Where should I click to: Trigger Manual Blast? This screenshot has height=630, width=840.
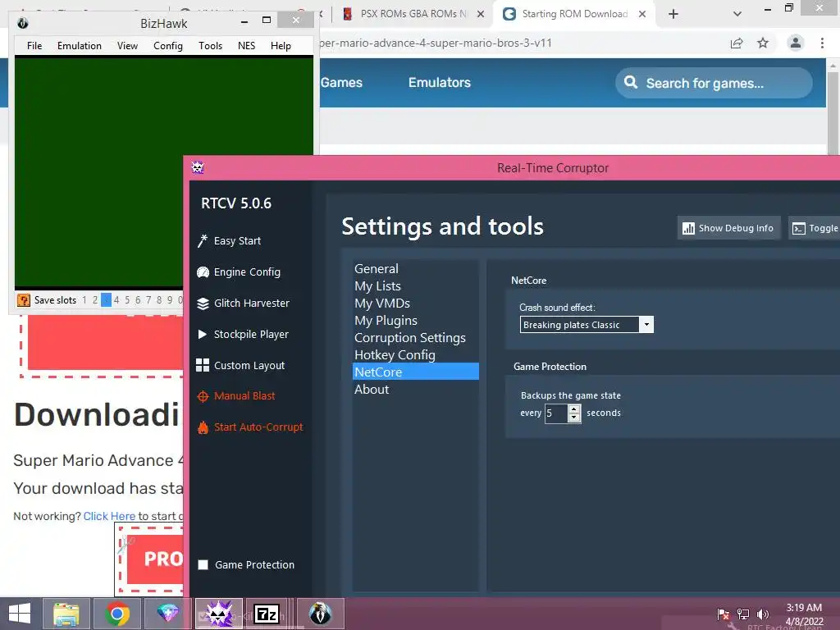(236, 396)
